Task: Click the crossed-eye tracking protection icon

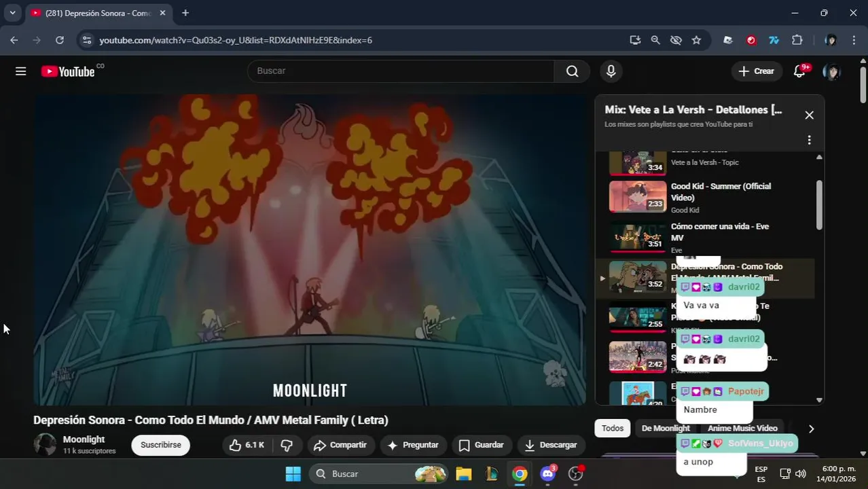Action: 676,40
